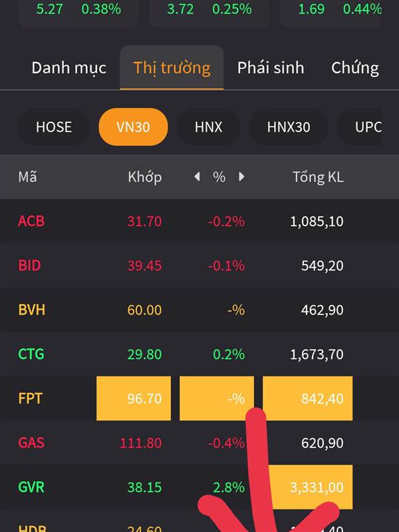Open the Phái sinh tab
Screen dimensions: 399x532
click(271, 68)
